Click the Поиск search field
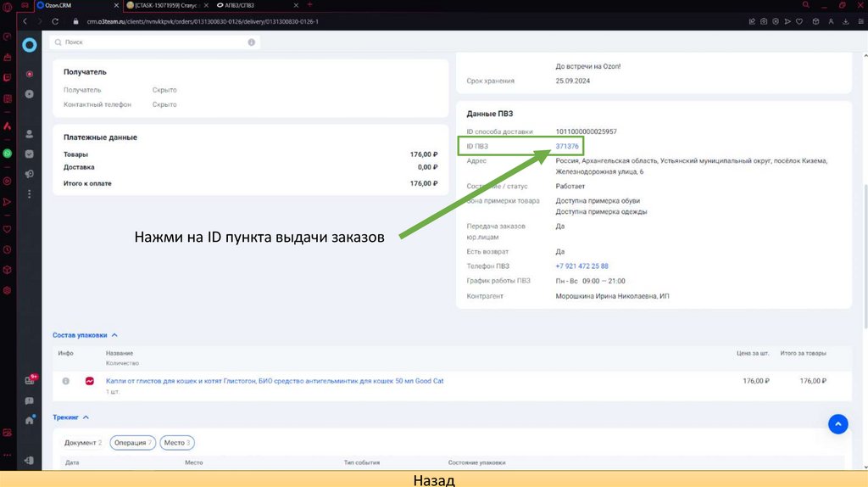The width and height of the screenshot is (868, 487). pyautogui.click(x=154, y=42)
